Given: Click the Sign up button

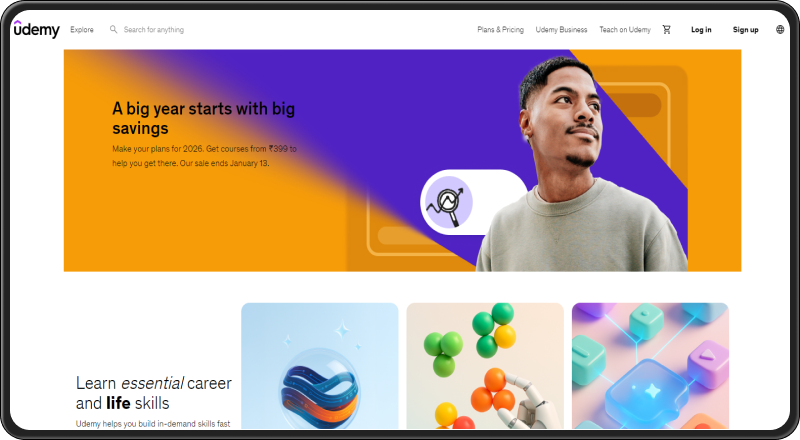Looking at the screenshot, I should click(745, 30).
